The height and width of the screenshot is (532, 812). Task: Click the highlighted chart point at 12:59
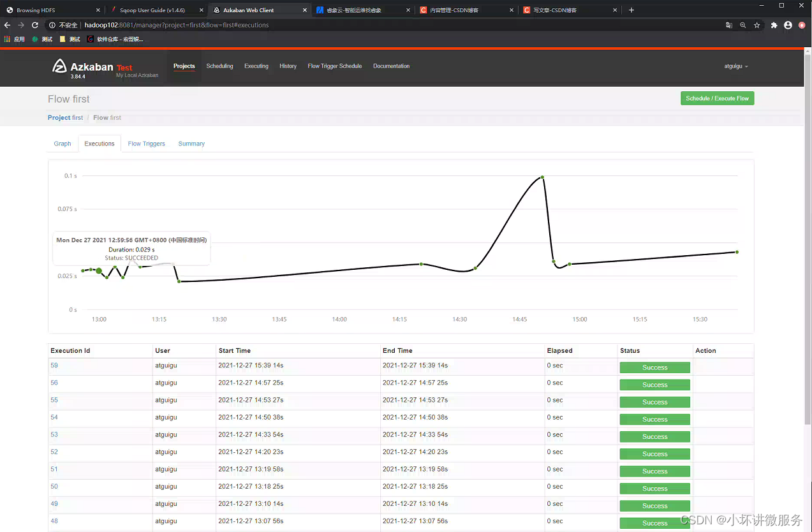tap(99, 271)
